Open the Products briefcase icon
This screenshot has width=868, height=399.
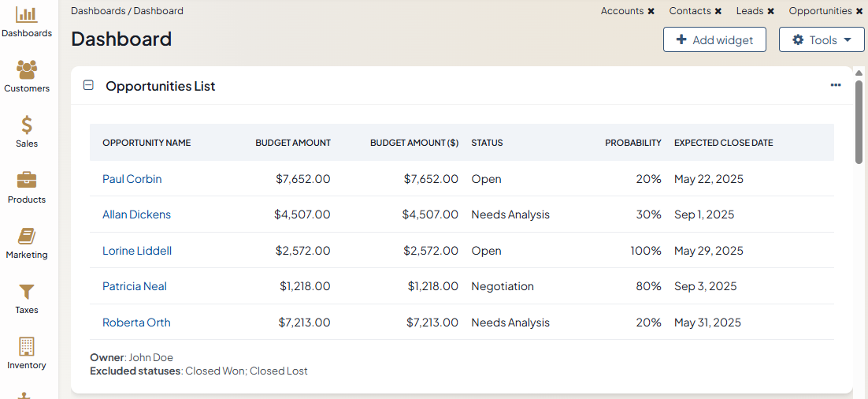coord(27,181)
